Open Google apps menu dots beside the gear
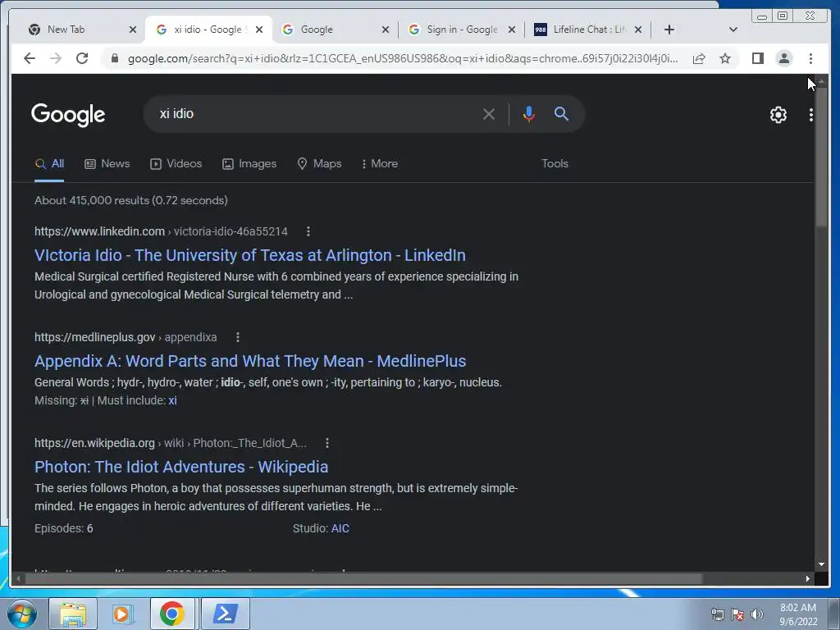The width and height of the screenshot is (840, 630). pos(810,115)
